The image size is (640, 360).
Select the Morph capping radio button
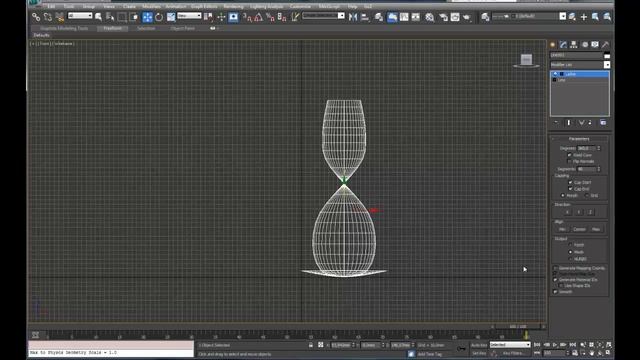[563, 196]
